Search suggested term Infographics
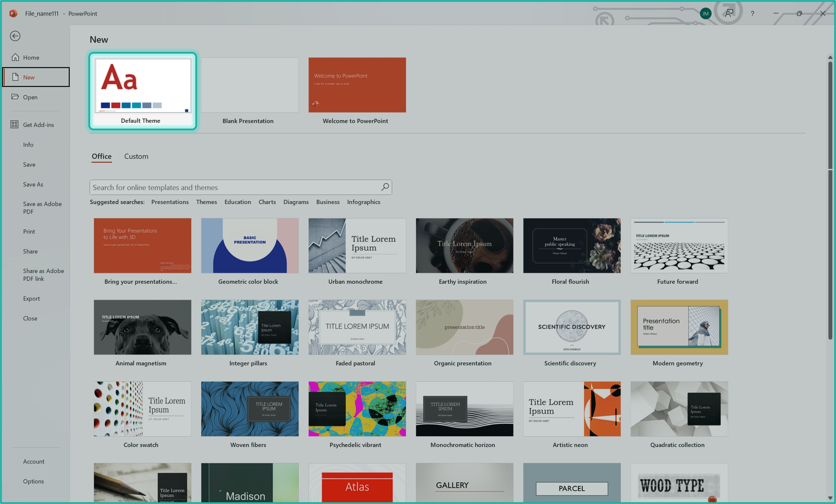This screenshot has width=836, height=504. click(x=363, y=202)
